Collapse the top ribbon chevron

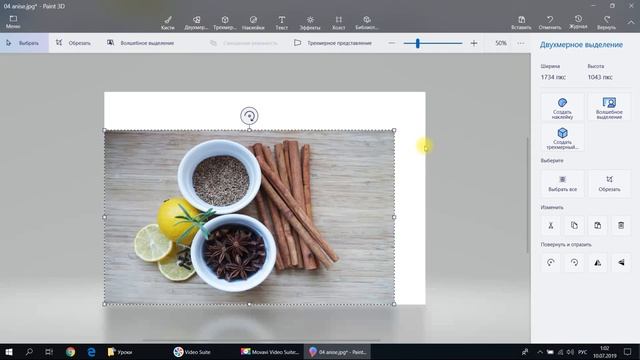(x=631, y=22)
